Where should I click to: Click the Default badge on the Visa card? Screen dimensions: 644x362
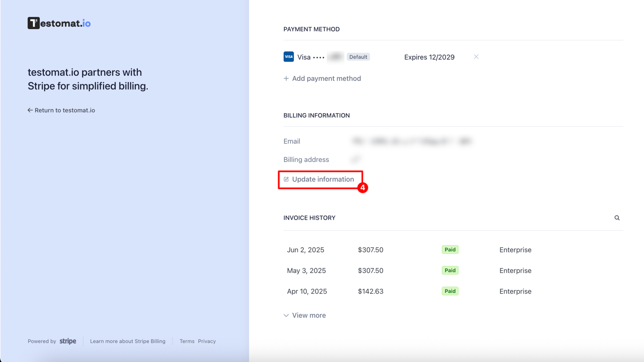[x=358, y=57]
